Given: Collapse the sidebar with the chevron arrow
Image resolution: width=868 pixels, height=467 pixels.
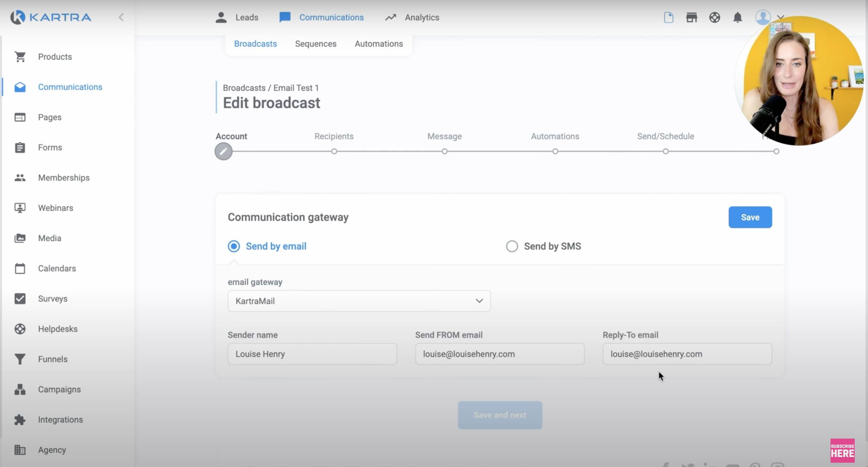Looking at the screenshot, I should point(121,17).
